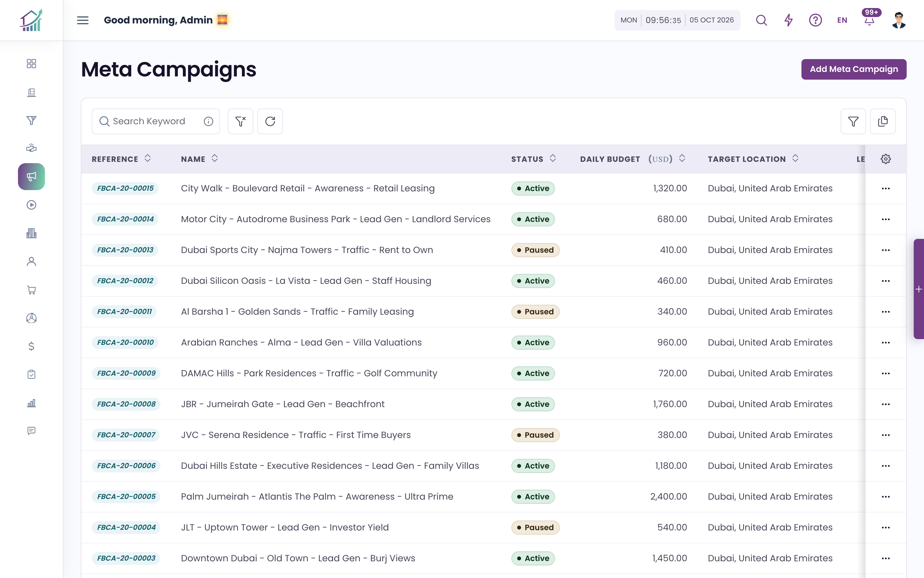Click Paused status of JLT Uptown Tower

tap(535, 528)
